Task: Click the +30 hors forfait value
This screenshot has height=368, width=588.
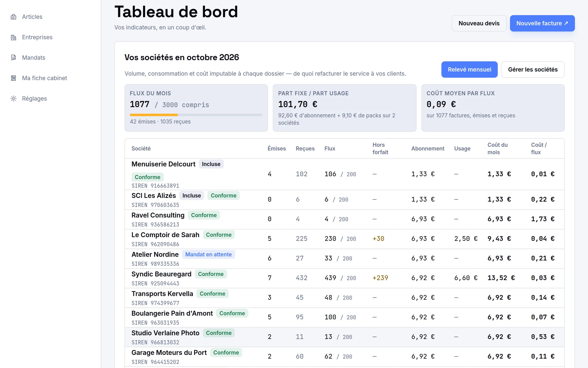Action: pos(378,239)
